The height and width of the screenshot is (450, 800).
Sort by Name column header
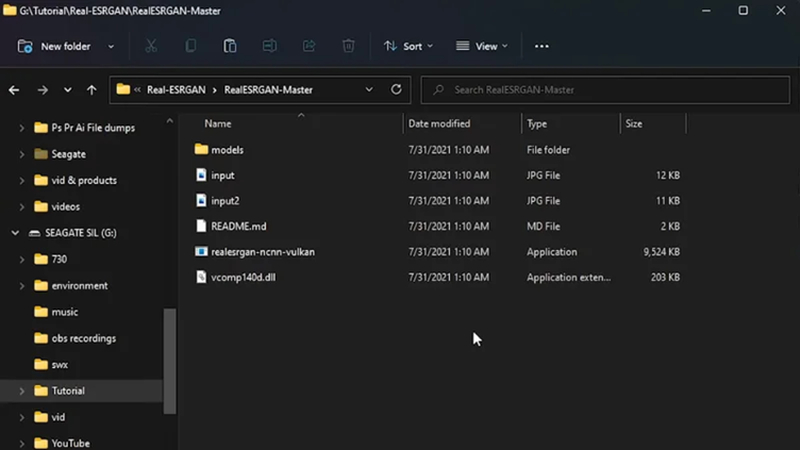click(218, 123)
